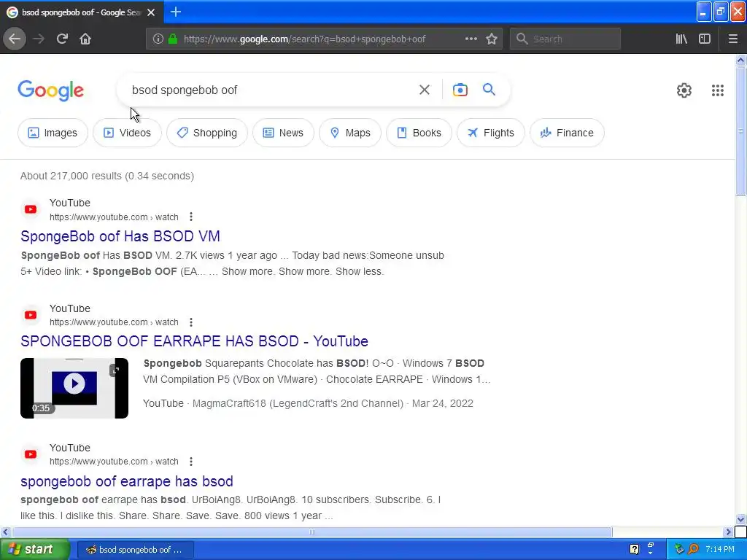Image resolution: width=747 pixels, height=560 pixels.
Task: Click MagmaCraft618 channel text in second result
Action: [x=298, y=403]
